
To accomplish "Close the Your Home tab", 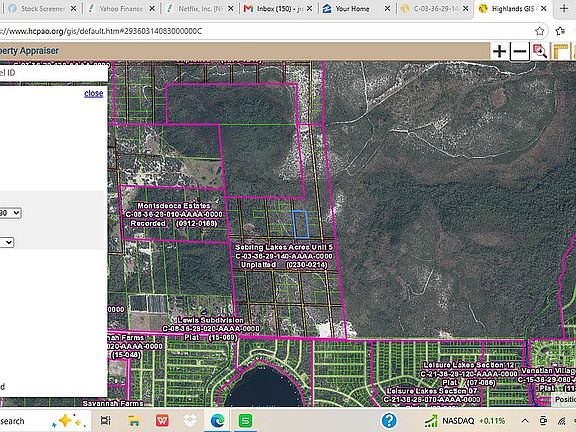I will [x=387, y=8].
